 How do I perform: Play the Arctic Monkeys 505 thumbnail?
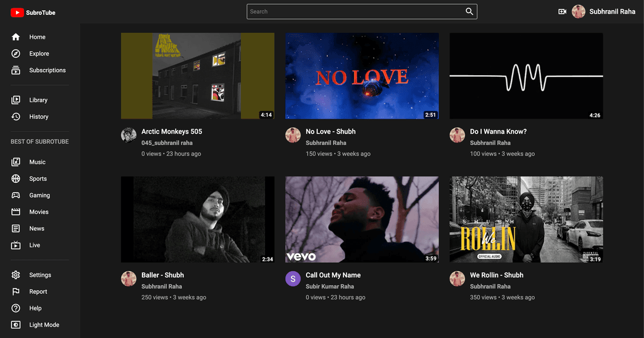click(197, 76)
